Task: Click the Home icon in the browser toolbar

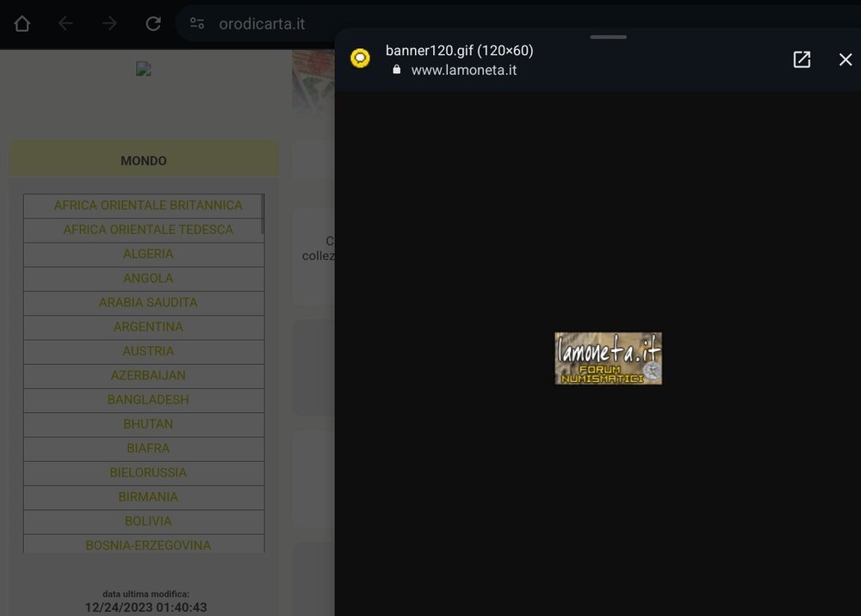Action: pos(22,23)
